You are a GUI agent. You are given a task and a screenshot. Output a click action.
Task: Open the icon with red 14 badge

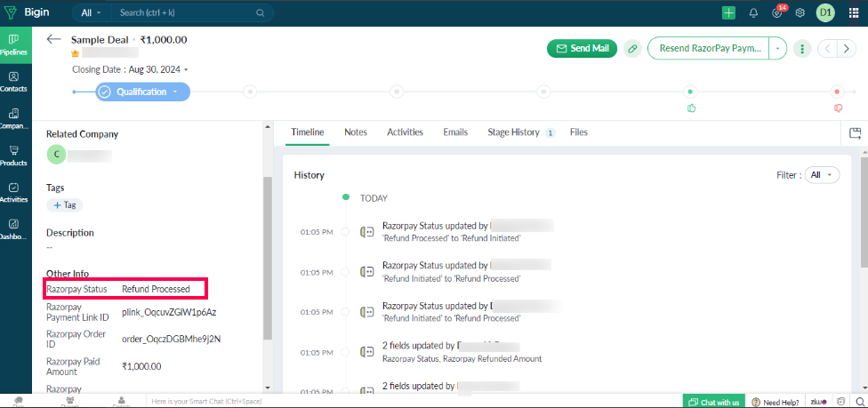click(x=778, y=12)
